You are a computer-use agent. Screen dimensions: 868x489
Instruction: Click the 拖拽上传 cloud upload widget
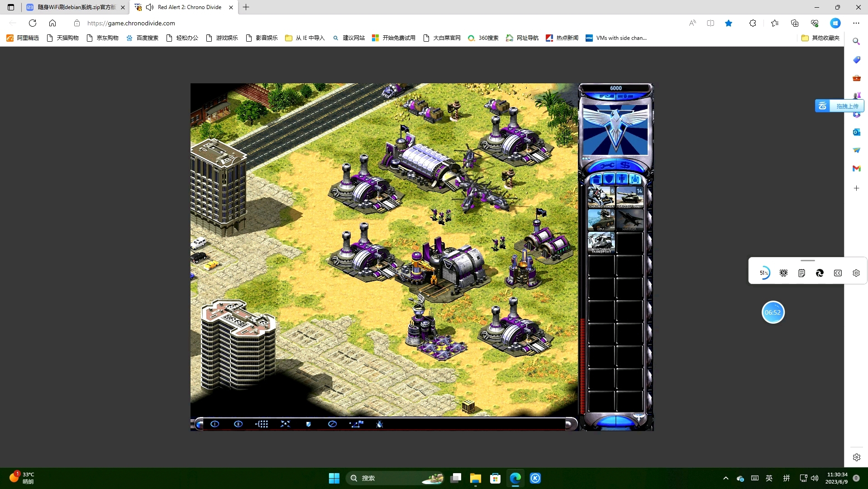point(839,106)
